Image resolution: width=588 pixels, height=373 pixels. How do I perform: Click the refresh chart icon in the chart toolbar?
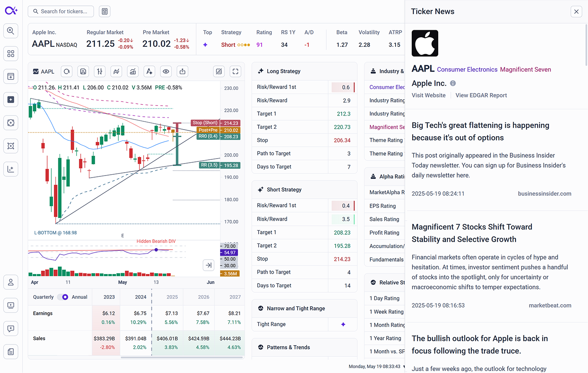pos(67,72)
